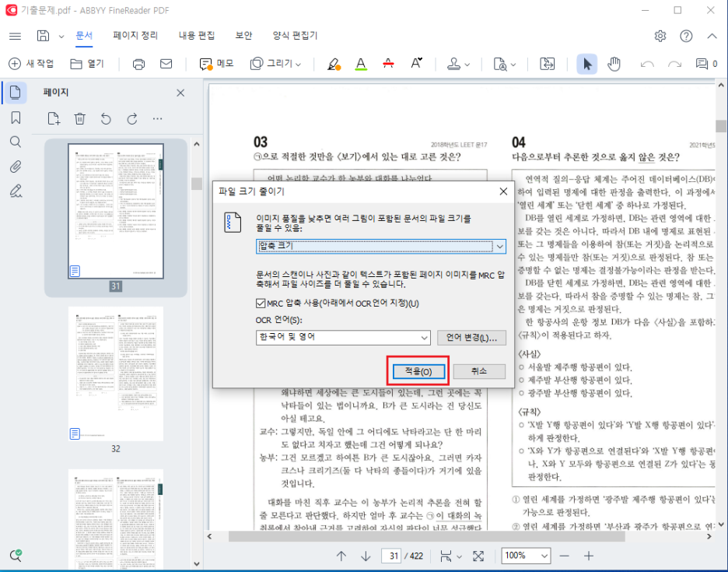Click the page number field
Screen dimensions: 728x572
392,556
